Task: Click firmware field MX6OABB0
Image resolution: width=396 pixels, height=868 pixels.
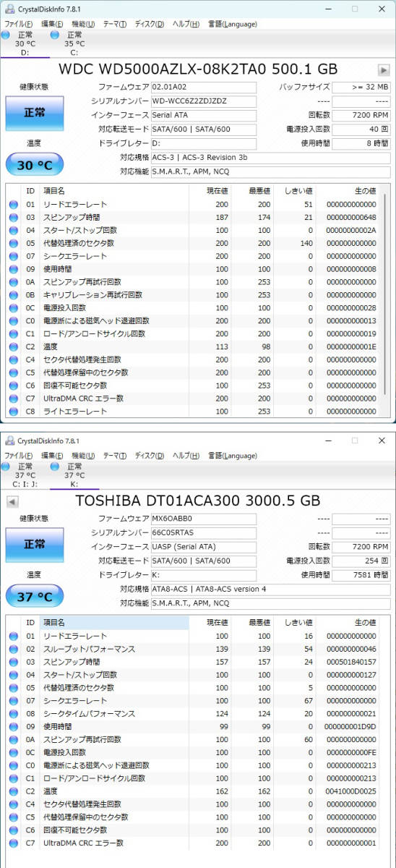Action: click(x=204, y=519)
